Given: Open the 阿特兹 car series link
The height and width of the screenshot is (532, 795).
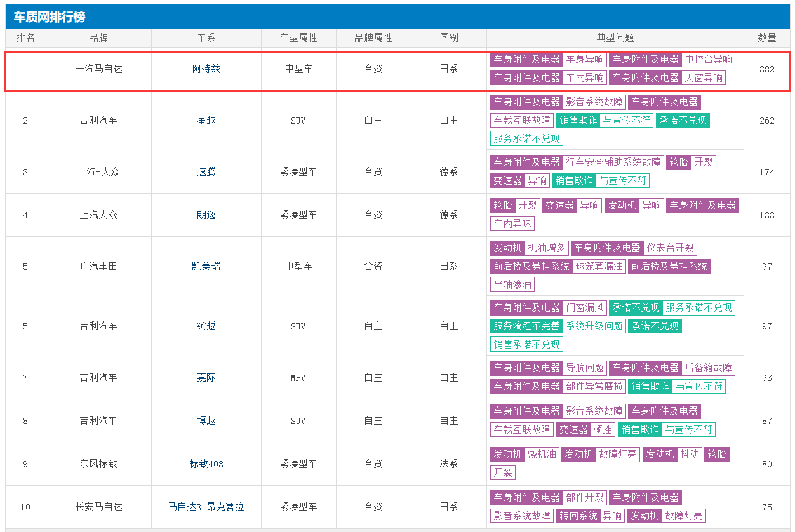Looking at the screenshot, I should pos(206,69).
